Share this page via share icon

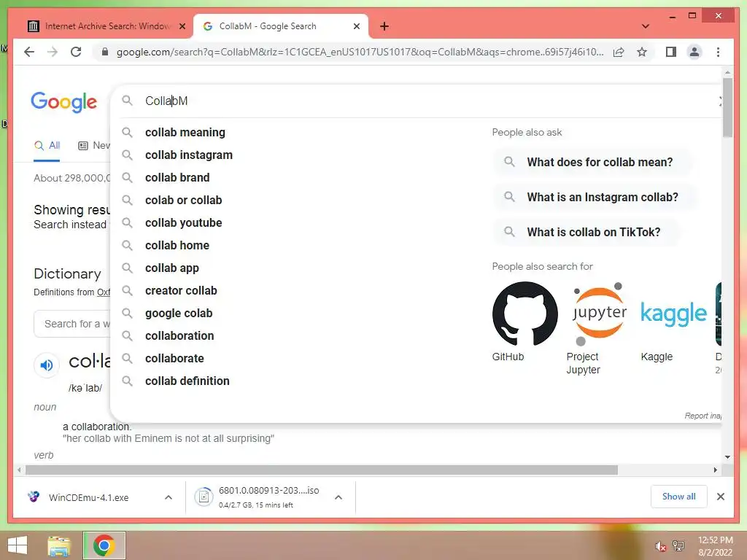tap(619, 52)
